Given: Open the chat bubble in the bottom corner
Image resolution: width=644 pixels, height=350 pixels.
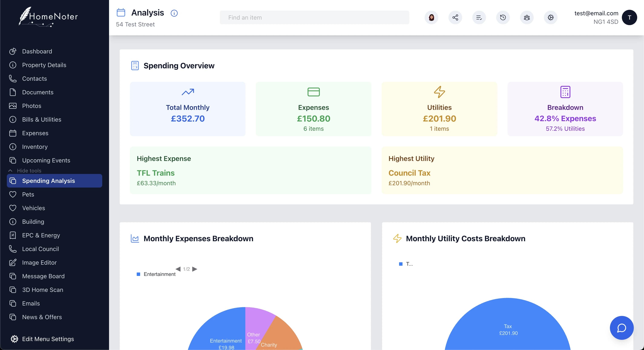Looking at the screenshot, I should [622, 328].
